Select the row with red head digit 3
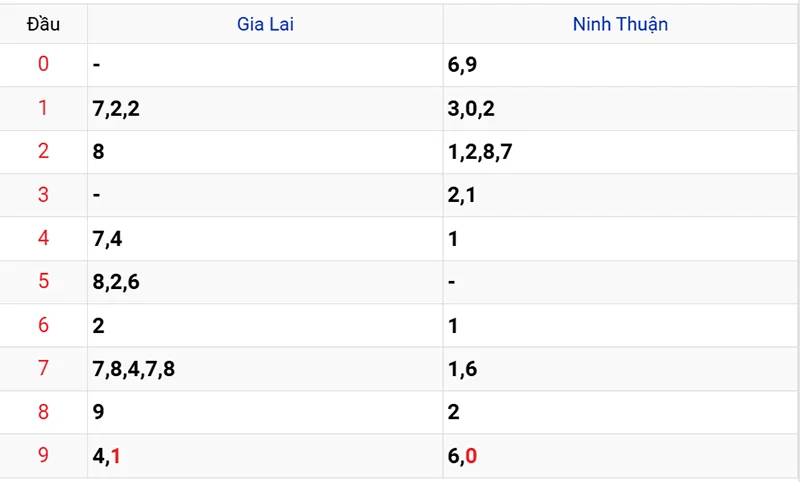The height and width of the screenshot is (482, 800). click(x=400, y=195)
